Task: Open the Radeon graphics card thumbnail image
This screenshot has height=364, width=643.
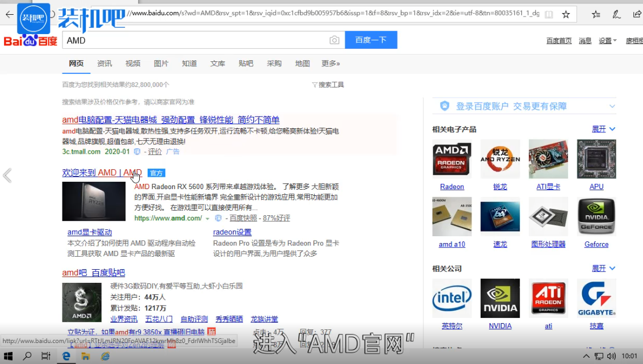Action: pos(452,158)
